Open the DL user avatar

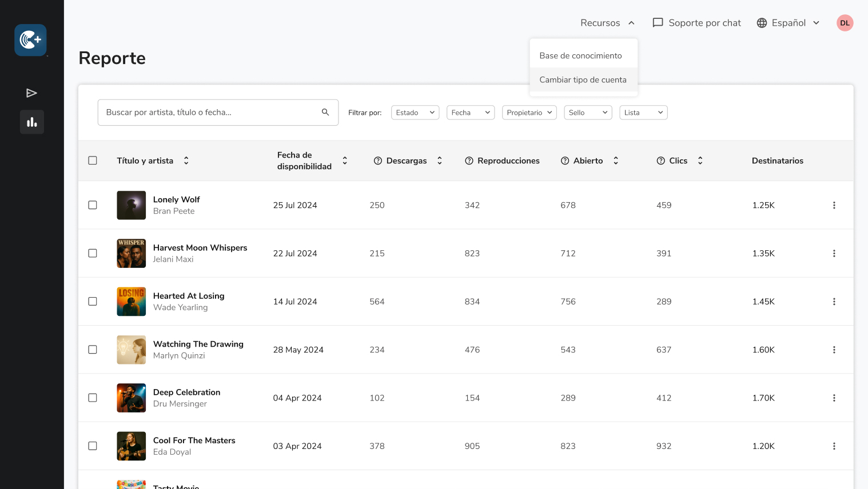pyautogui.click(x=845, y=23)
